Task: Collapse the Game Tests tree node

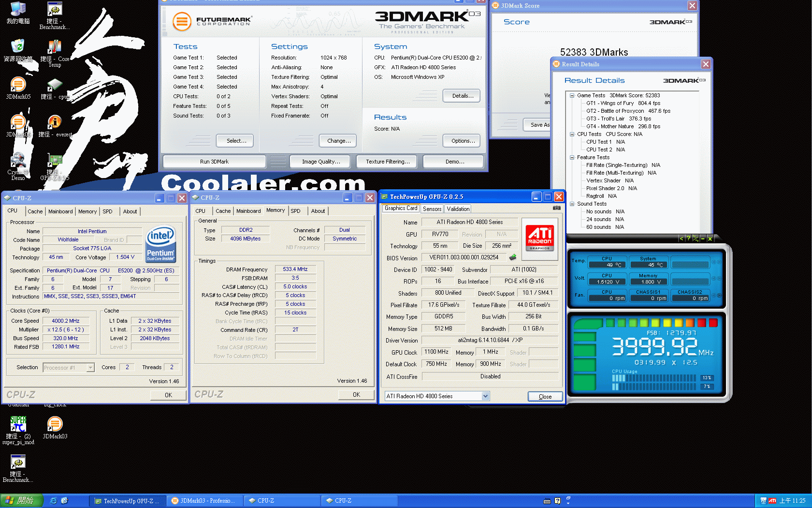Action: (x=572, y=95)
